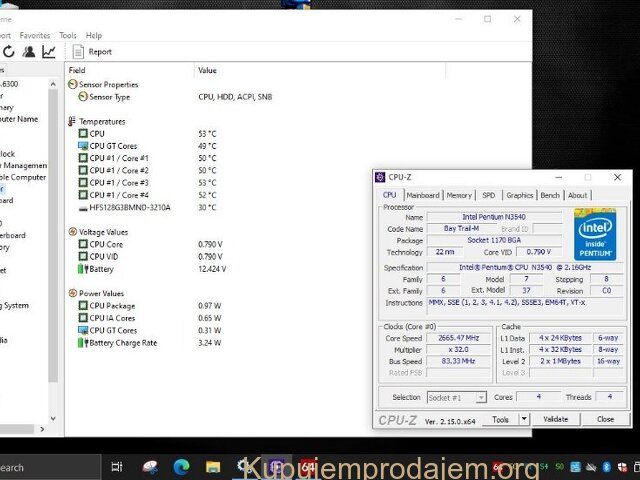Open the Socket #1 selection dropdown
The image size is (640, 480).
[x=457, y=398]
